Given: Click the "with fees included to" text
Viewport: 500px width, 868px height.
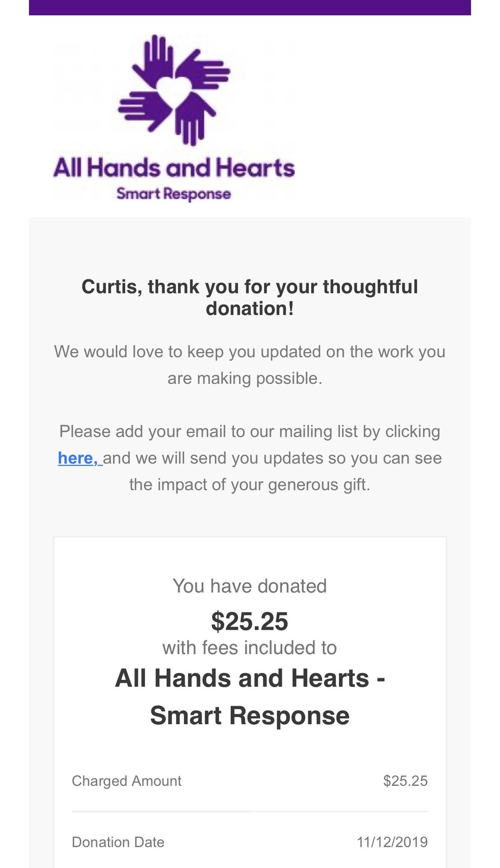Looking at the screenshot, I should pos(250,648).
